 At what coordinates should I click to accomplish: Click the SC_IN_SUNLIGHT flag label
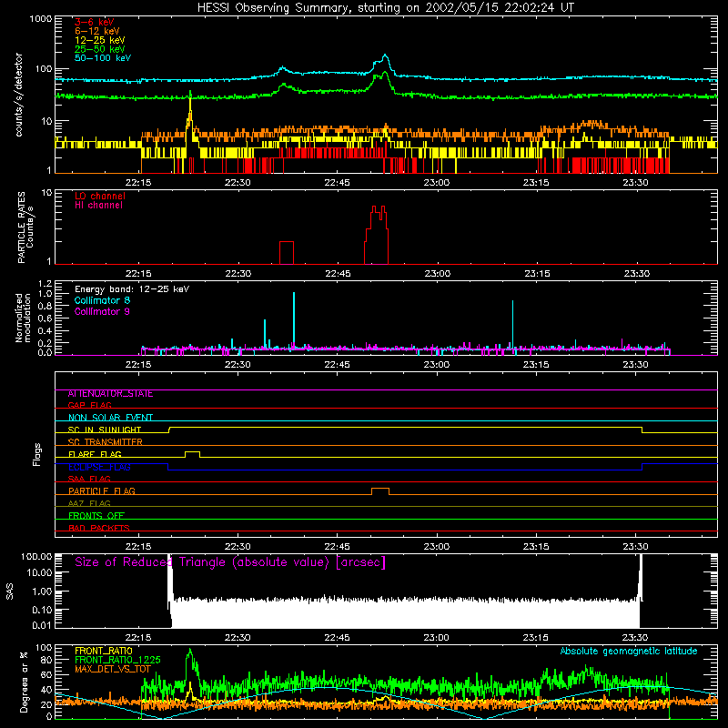(105, 430)
